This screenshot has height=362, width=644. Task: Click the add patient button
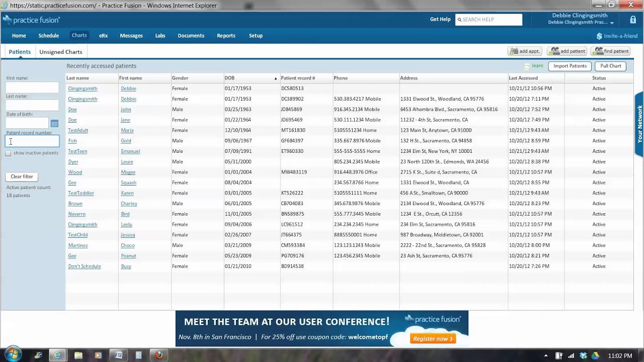[568, 51]
